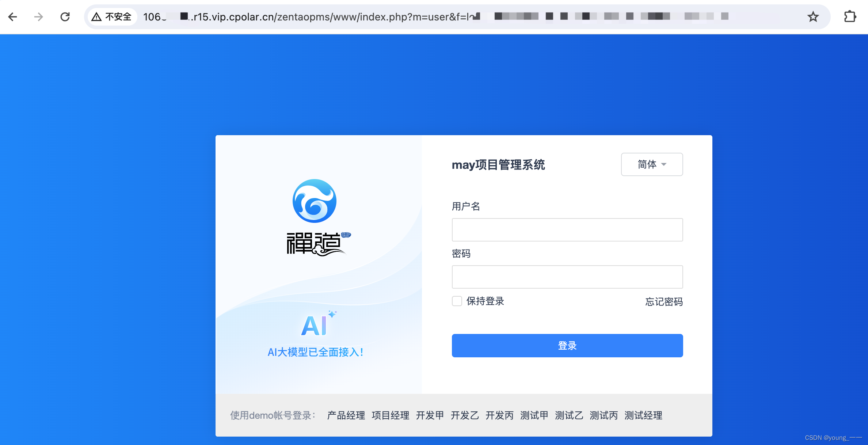The image size is (868, 445).
Task: Reload the page with refresh icon
Action: click(65, 17)
